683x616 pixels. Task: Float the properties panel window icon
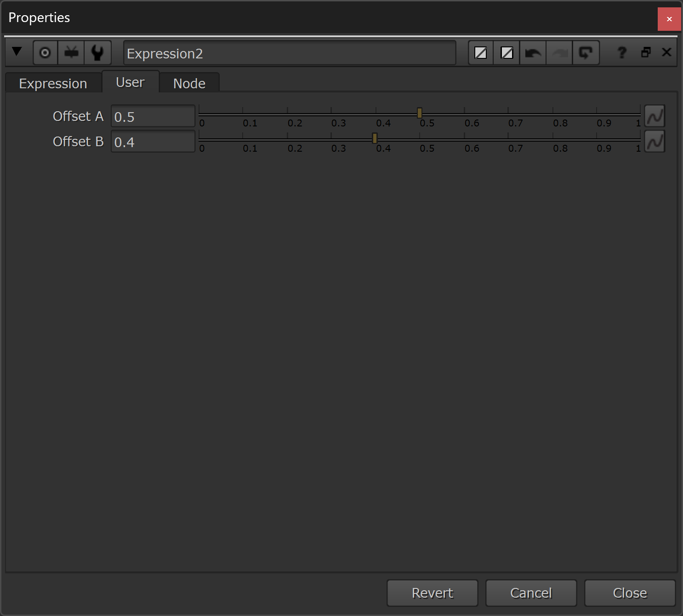pyautogui.click(x=646, y=52)
